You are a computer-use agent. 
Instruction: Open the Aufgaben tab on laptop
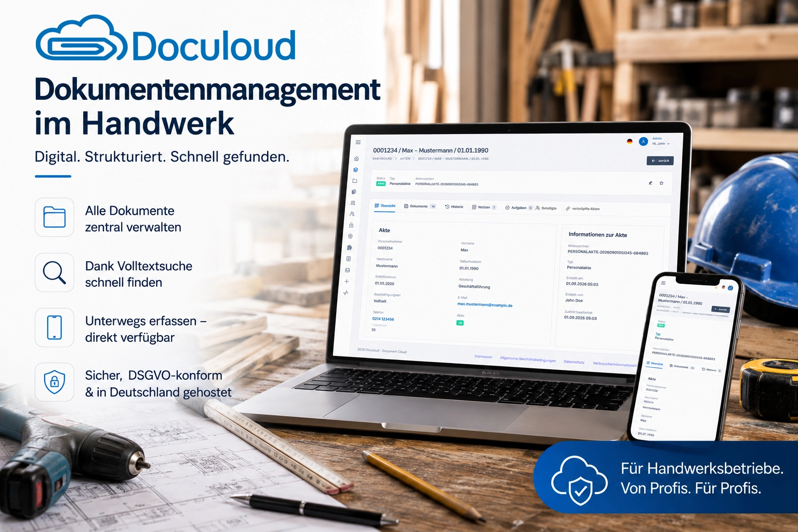tap(518, 208)
